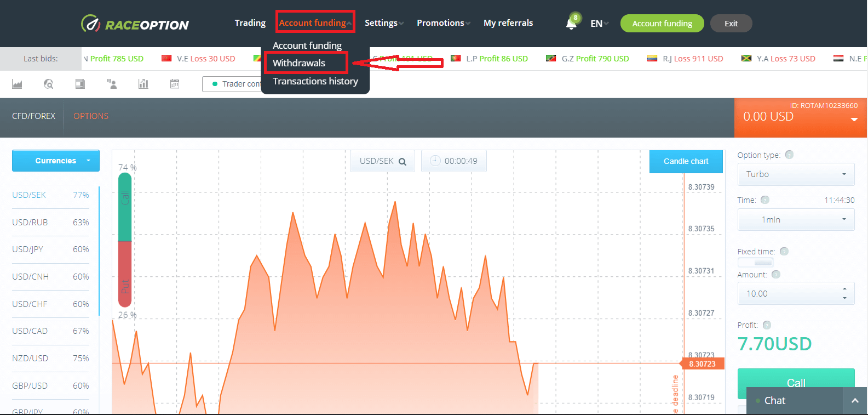Select USD/CNH in the currency list
Image resolution: width=868 pixels, height=415 pixels.
coord(50,277)
